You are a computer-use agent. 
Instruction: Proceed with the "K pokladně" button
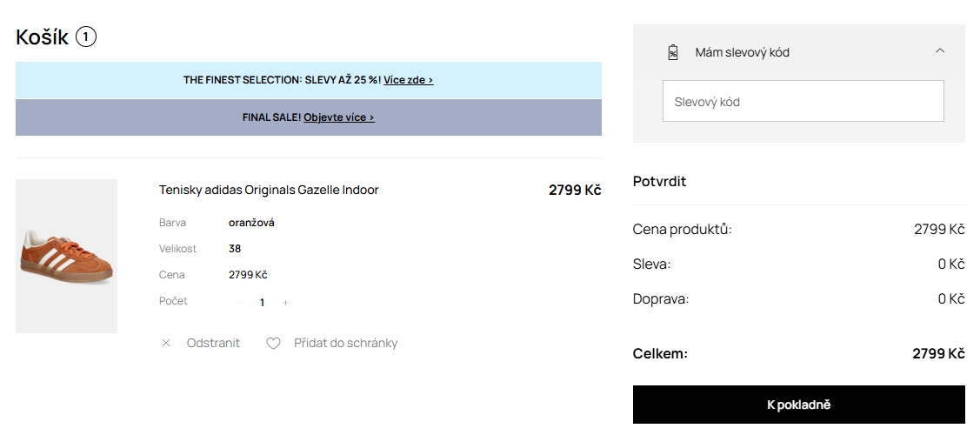[x=798, y=405]
